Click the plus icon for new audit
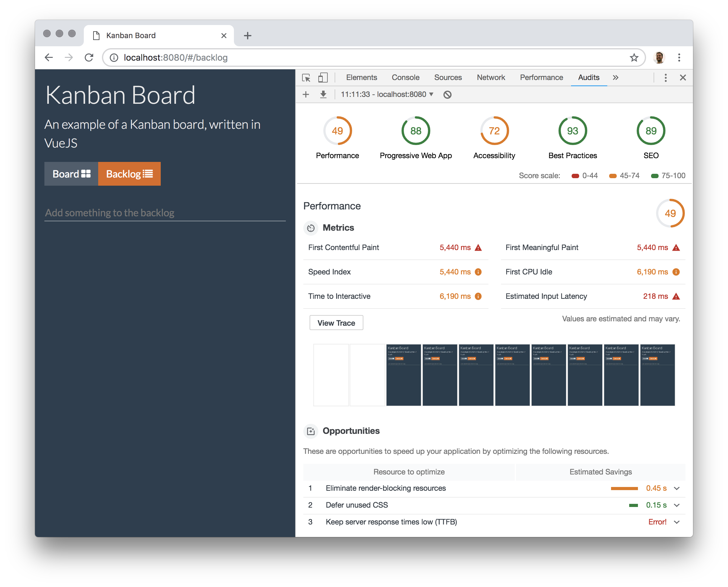 click(x=306, y=94)
